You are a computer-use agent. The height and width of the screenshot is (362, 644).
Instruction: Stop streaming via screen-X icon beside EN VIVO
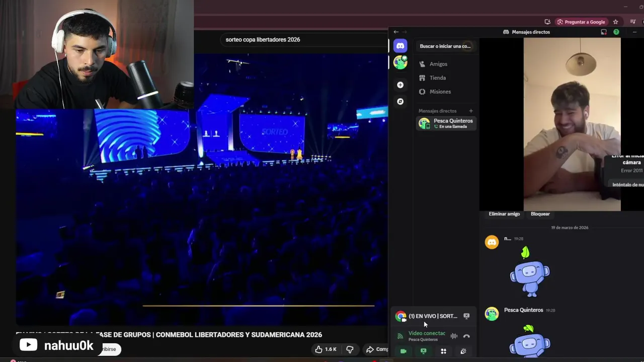click(466, 316)
